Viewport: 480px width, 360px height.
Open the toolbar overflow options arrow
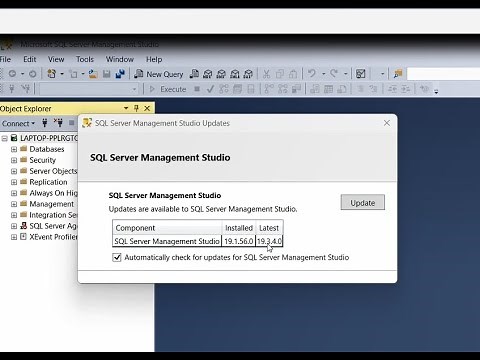pyautogui.click(x=436, y=91)
